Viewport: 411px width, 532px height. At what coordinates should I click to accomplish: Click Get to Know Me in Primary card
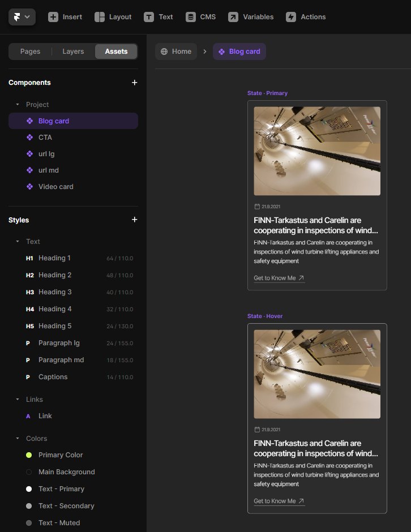click(279, 278)
